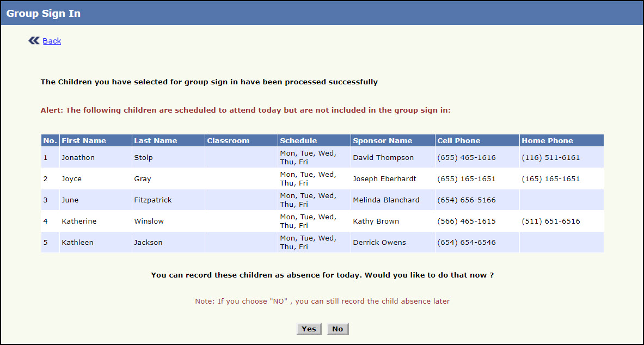The image size is (644, 345).
Task: Click the Yes button to record absences
Action: coord(308,329)
